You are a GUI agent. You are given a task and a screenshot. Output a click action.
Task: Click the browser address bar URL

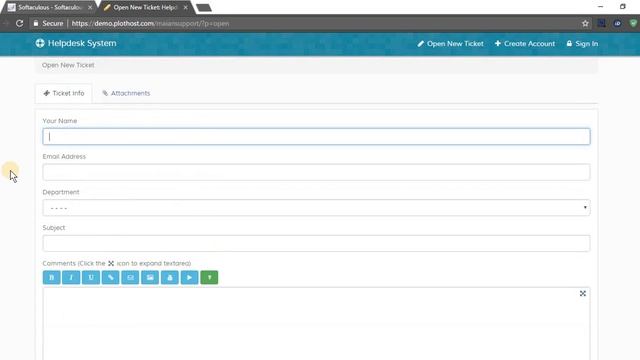click(x=150, y=23)
